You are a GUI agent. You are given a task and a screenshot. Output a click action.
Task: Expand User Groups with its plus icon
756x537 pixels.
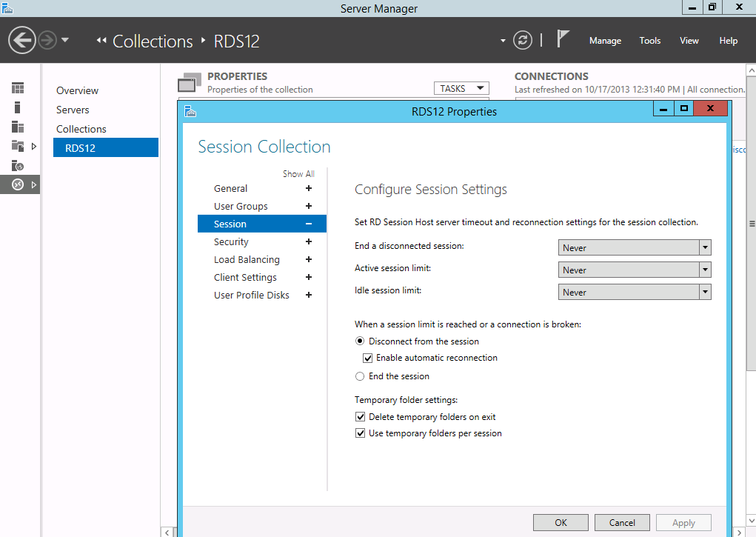pos(309,206)
